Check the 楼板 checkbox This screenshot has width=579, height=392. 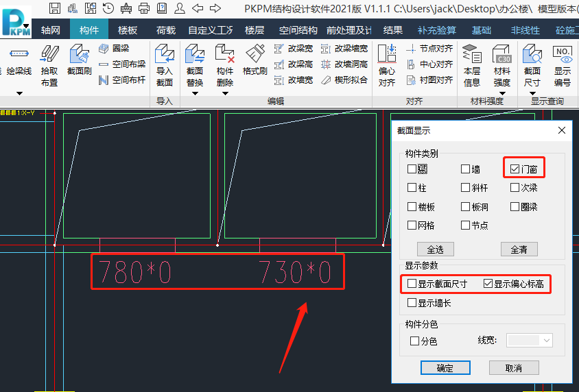(412, 206)
